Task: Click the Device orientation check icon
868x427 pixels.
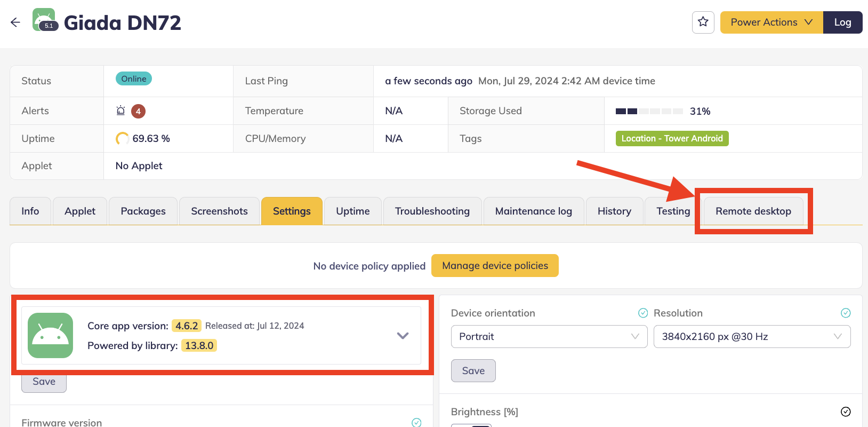Action: click(x=643, y=313)
